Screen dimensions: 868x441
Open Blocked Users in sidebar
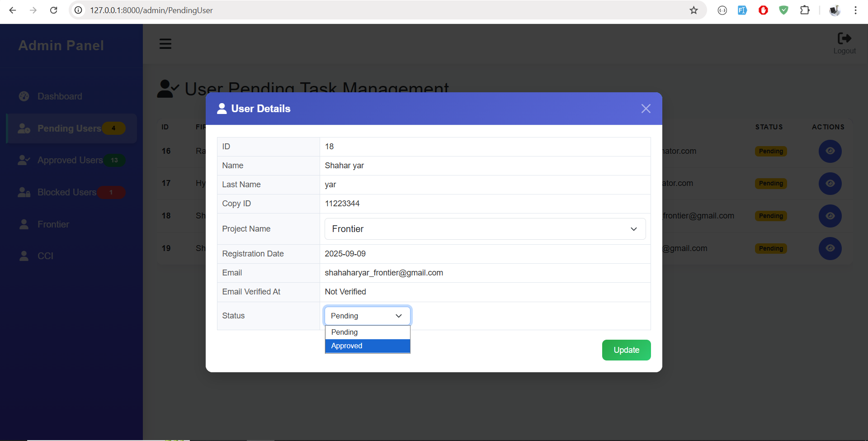coord(67,192)
